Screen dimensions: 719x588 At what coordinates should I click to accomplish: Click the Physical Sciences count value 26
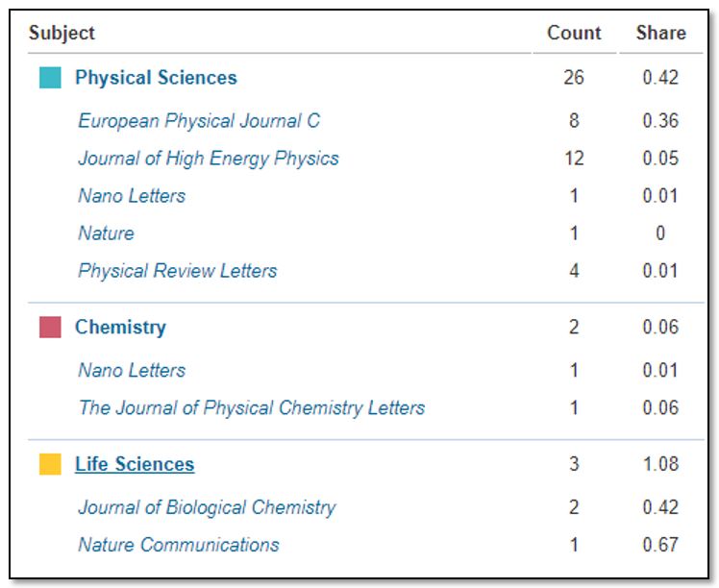574,78
